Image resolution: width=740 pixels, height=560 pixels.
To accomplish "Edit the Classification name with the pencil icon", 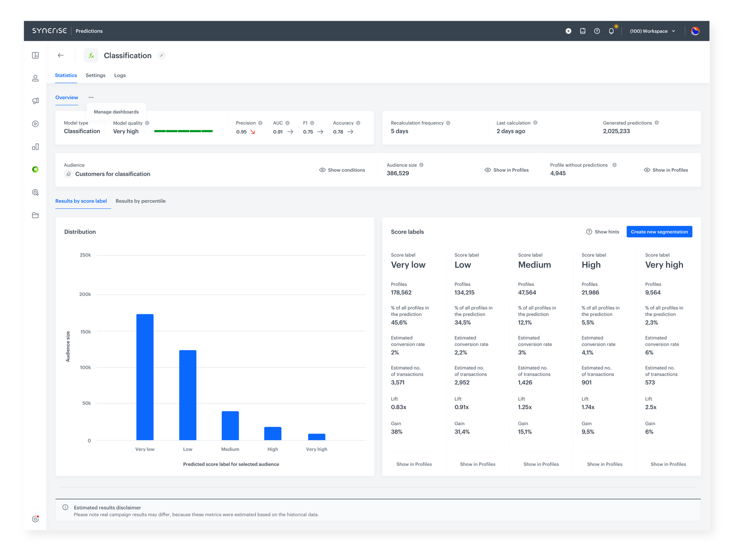I will pos(161,55).
